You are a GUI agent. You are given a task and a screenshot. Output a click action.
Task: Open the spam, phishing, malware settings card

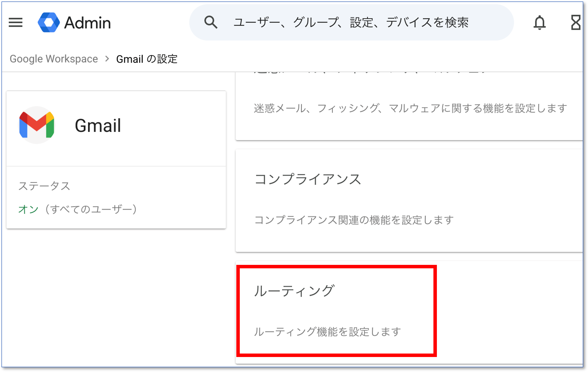coord(409,106)
